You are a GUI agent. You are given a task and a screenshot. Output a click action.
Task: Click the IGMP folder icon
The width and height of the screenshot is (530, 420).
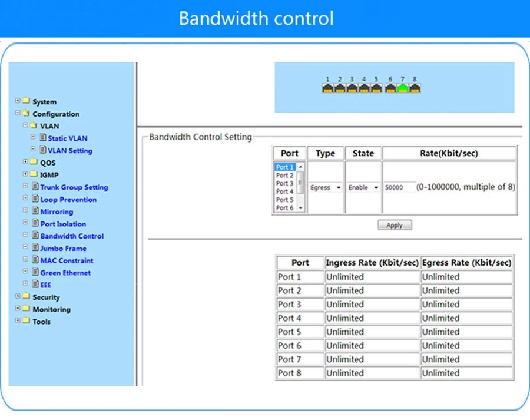point(34,173)
